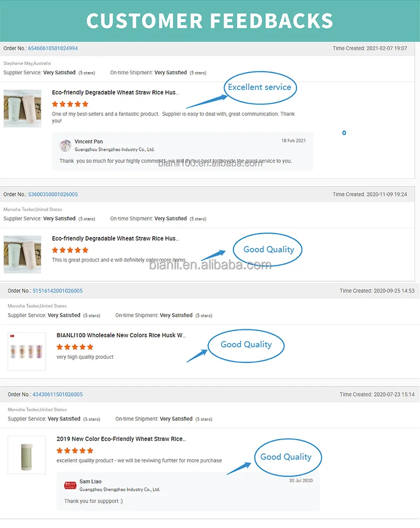Open order number 53600350001026005
420x528 pixels.
click(52, 194)
